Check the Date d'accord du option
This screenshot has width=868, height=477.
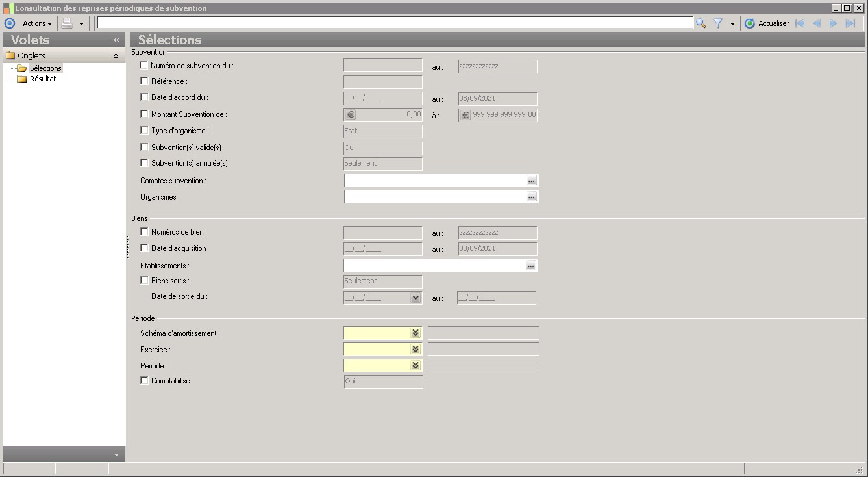pyautogui.click(x=144, y=97)
